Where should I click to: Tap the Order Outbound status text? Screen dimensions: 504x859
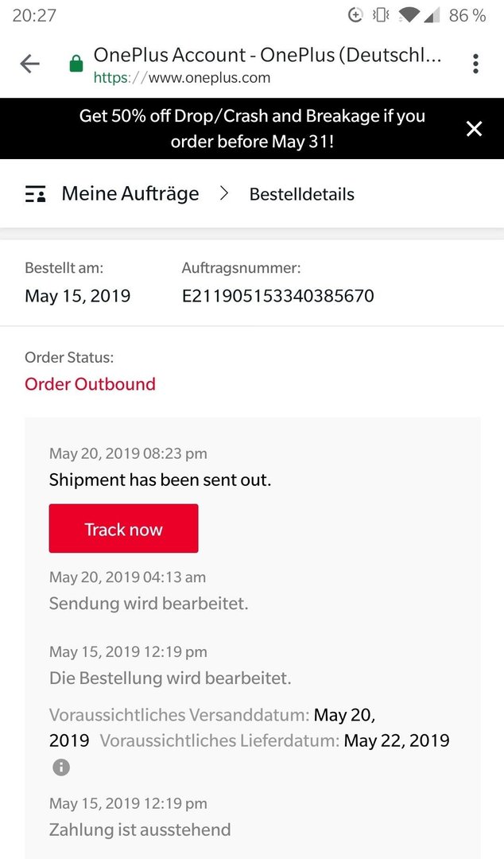[x=90, y=384]
